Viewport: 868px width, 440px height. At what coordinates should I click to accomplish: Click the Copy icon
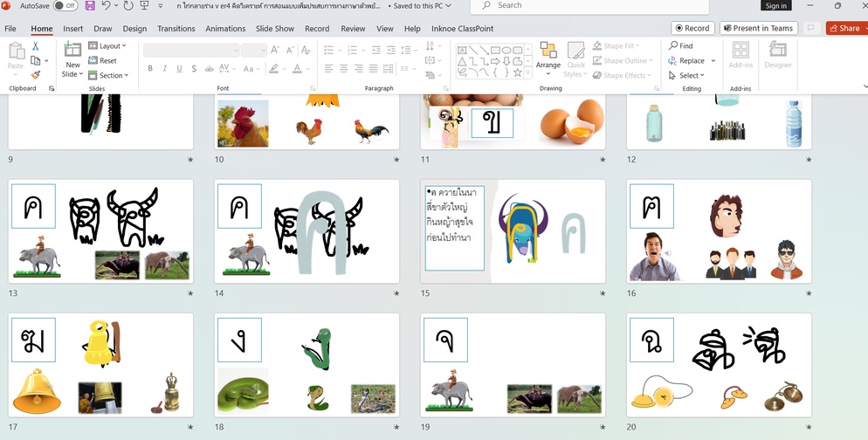click(x=36, y=60)
